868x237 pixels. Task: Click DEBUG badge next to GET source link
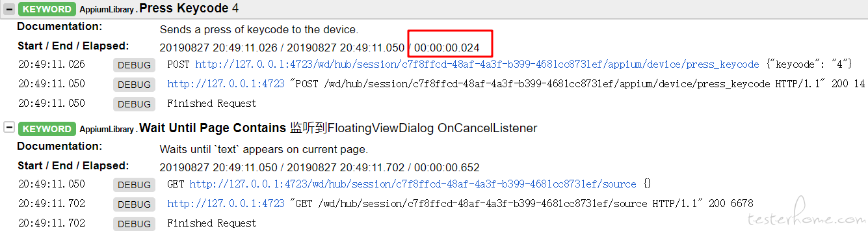coord(135,184)
